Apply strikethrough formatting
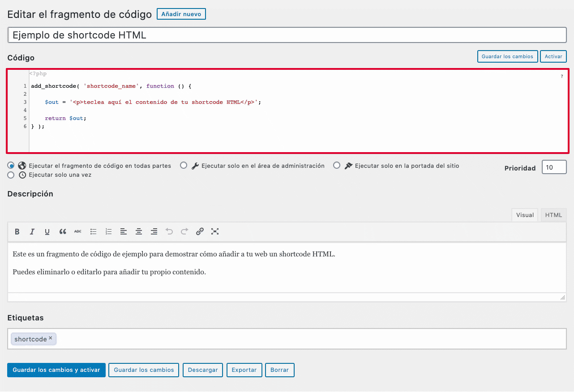574x392 pixels. tap(77, 231)
